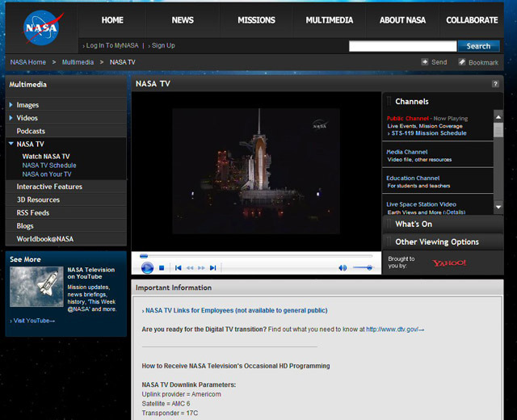Image resolution: width=517 pixels, height=420 pixels.
Task: Open the www.dtv.gov link
Action: [395, 329]
